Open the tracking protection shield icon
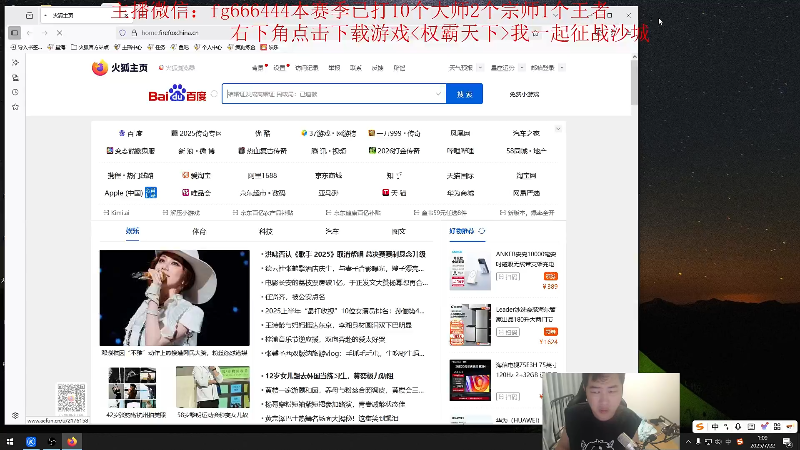 pos(122,33)
